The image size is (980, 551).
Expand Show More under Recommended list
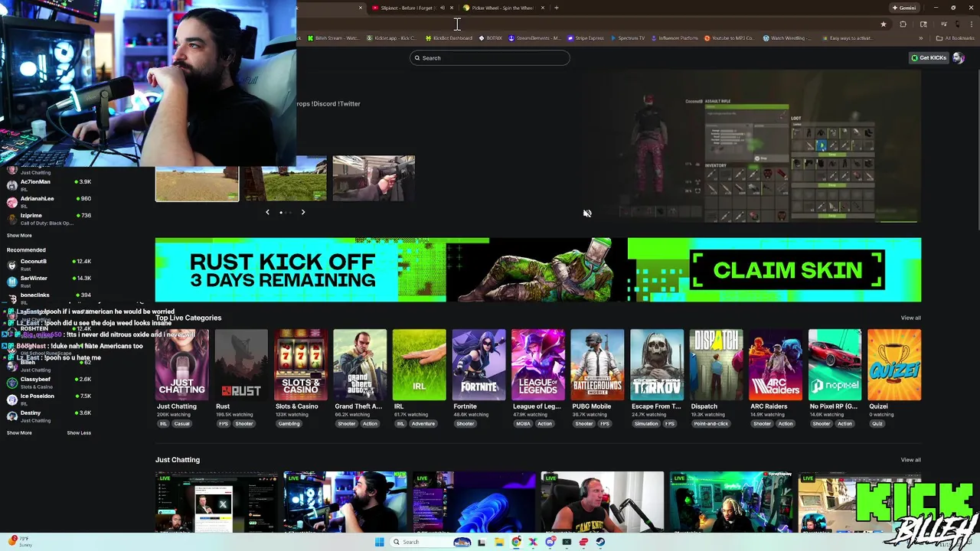pos(19,433)
